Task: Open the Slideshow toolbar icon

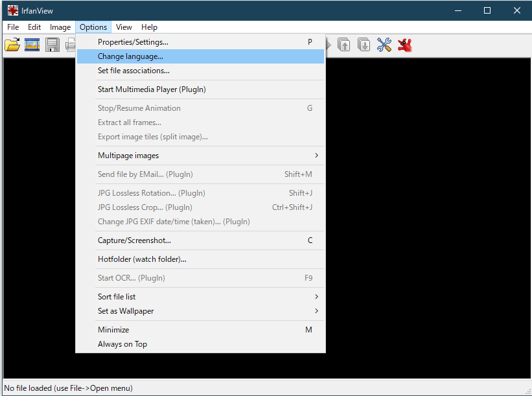Action: (x=32, y=45)
